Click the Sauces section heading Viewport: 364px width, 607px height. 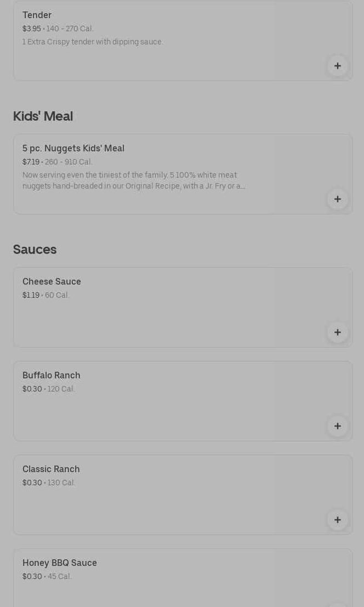pos(35,249)
